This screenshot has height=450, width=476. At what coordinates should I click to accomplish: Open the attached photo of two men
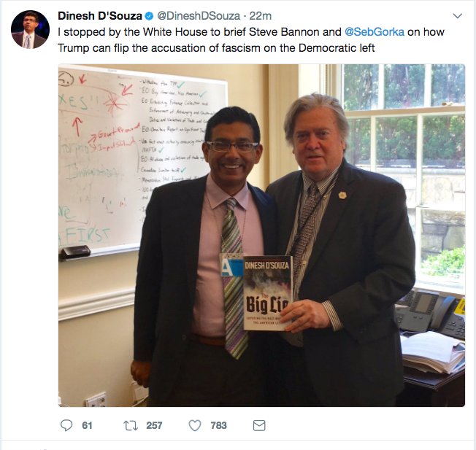(x=261, y=236)
